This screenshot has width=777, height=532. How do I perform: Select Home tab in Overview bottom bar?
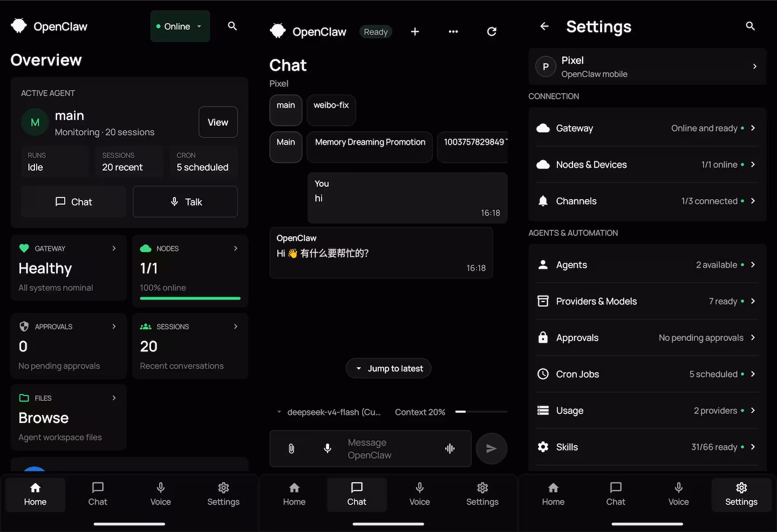tap(36, 494)
